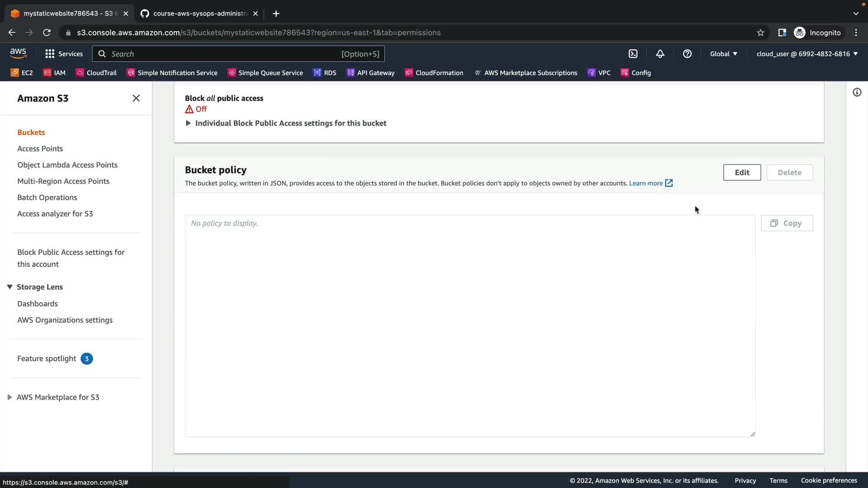Click the Edit bucket policy button
The height and width of the screenshot is (488, 868).
(741, 173)
